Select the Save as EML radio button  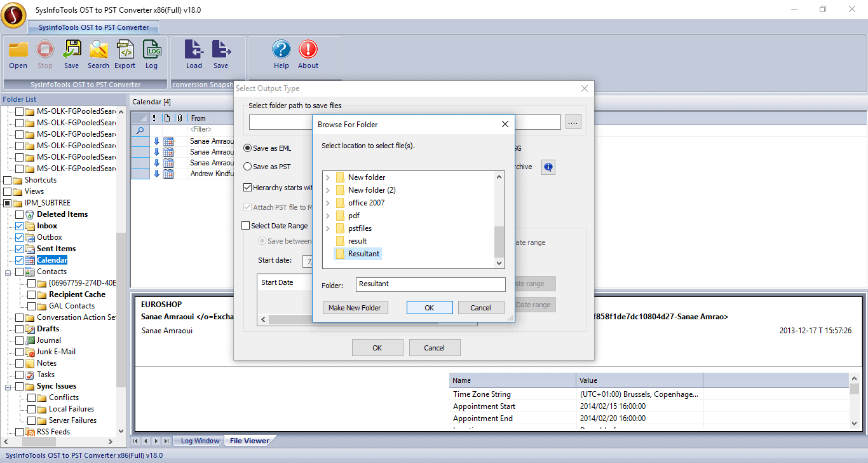[x=248, y=148]
